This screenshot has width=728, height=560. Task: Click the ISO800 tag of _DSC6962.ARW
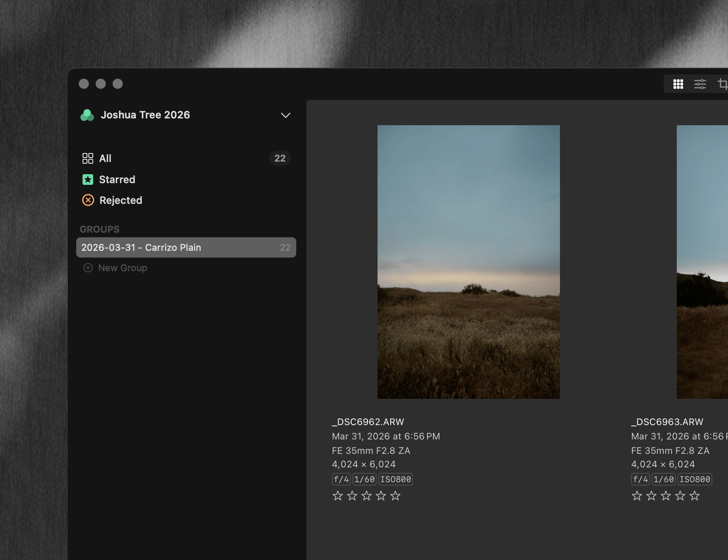click(x=396, y=479)
